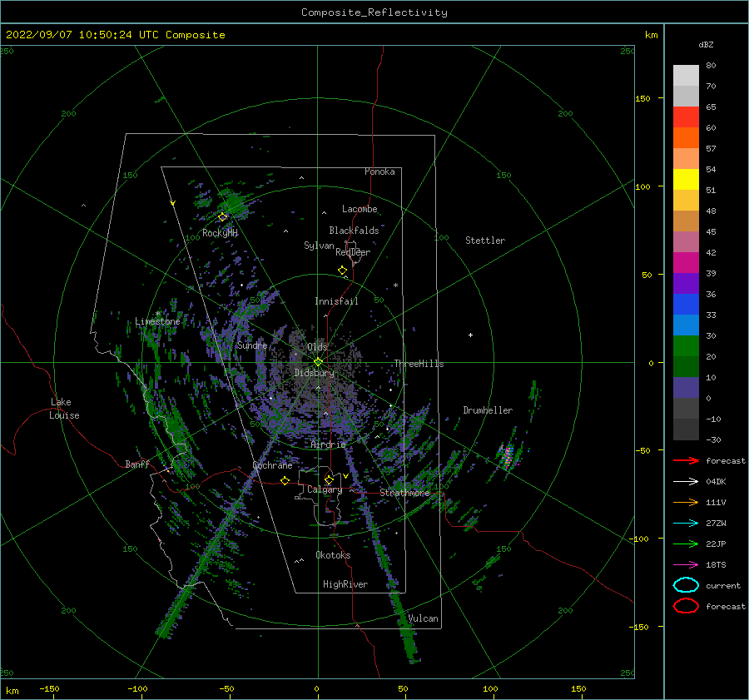Click the Composite_Reflectivity title
749x700 pixels.
(x=374, y=12)
